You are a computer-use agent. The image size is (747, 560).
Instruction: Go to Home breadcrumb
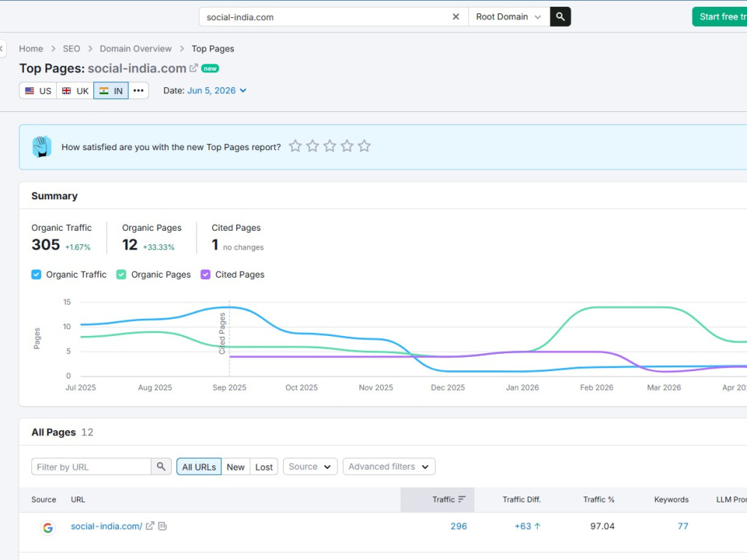(31, 49)
